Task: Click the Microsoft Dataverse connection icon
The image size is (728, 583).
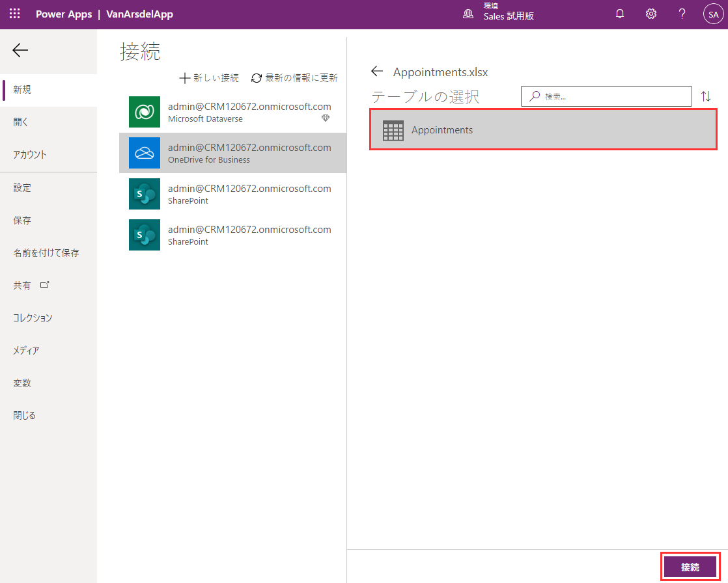Action: (145, 112)
